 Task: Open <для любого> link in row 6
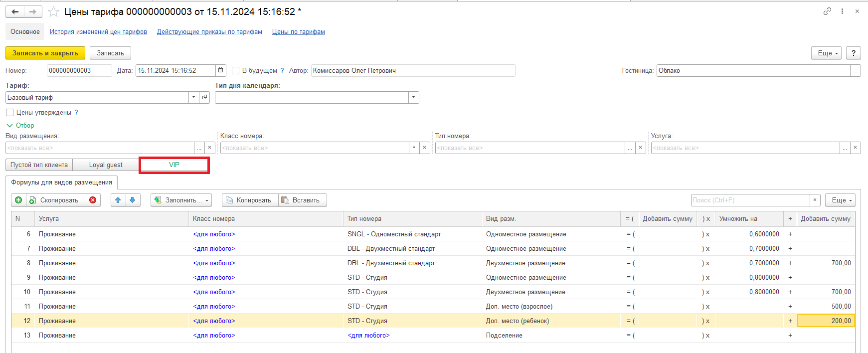214,234
